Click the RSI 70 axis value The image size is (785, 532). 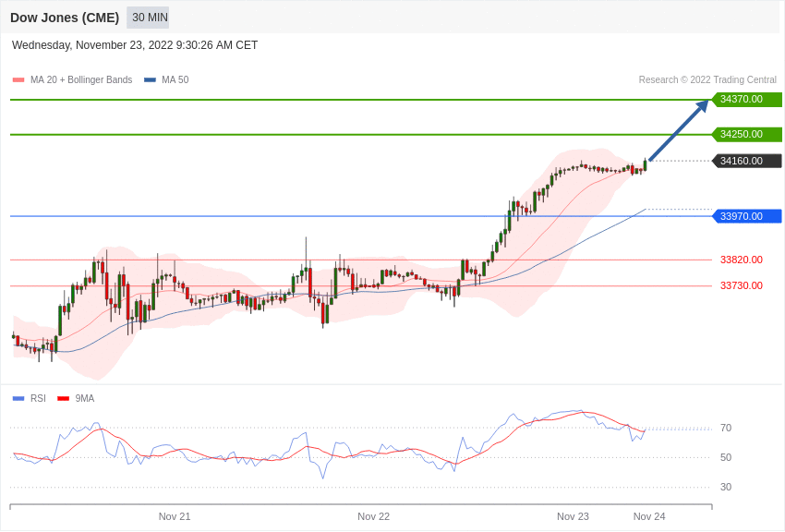[x=726, y=428]
